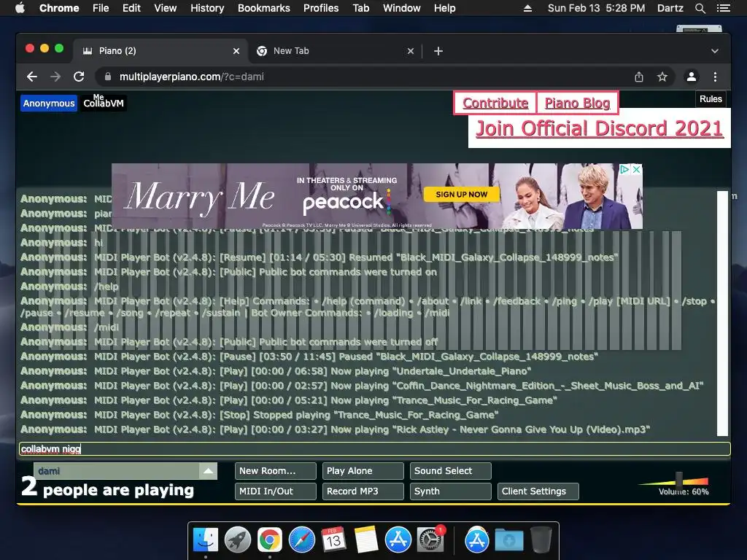This screenshot has width=747, height=560.
Task: Open the Bookmarks menu
Action: click(264, 8)
